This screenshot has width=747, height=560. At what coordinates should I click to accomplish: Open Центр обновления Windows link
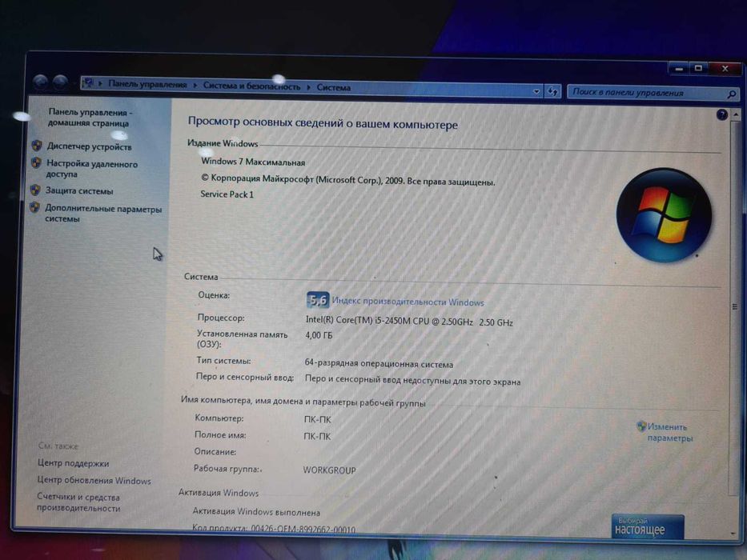tap(94, 481)
